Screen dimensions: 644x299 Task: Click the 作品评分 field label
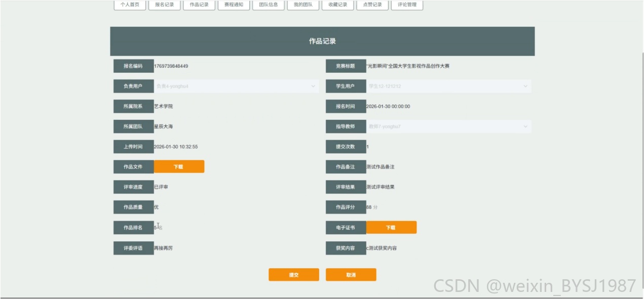(x=346, y=207)
